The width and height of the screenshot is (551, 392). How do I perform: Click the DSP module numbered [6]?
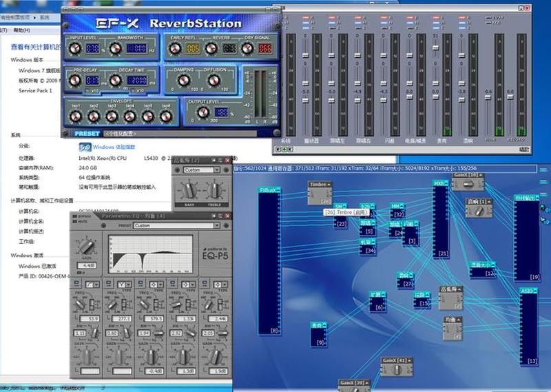coord(377,302)
